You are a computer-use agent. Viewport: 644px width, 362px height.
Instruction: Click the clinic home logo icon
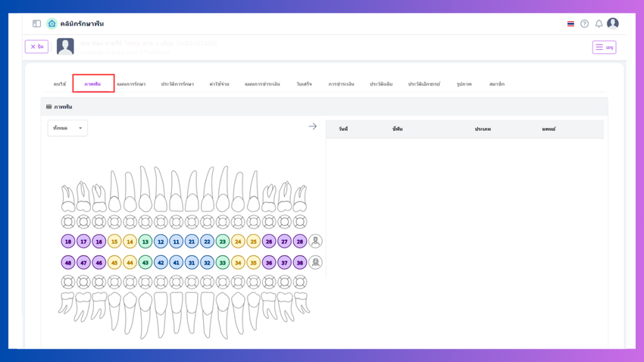tap(52, 23)
